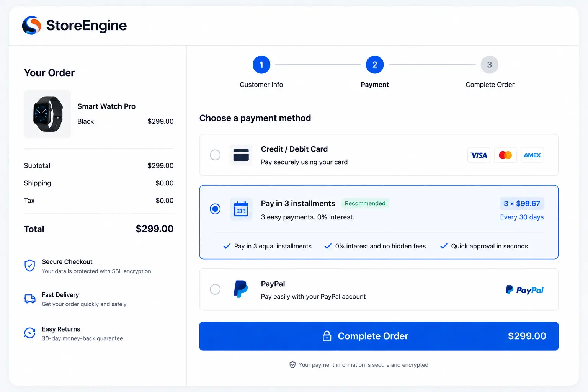Click the Recommended badge
Image resolution: width=588 pixels, height=392 pixels.
[365, 203]
